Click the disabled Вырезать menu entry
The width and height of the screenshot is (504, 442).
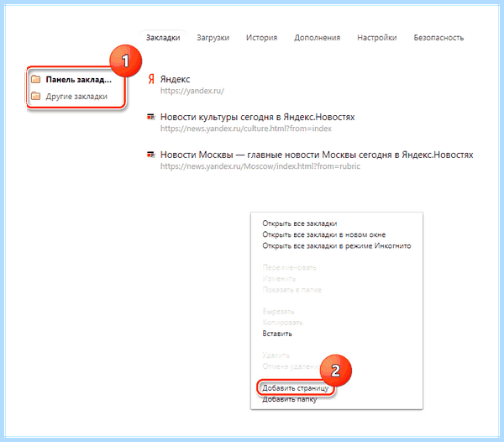[x=278, y=312]
